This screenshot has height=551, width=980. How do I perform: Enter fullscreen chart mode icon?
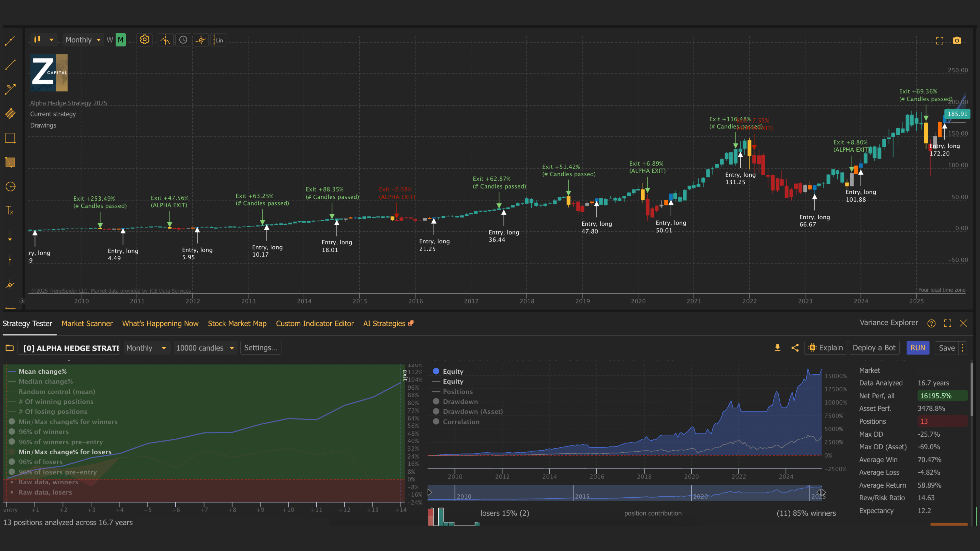pyautogui.click(x=939, y=41)
